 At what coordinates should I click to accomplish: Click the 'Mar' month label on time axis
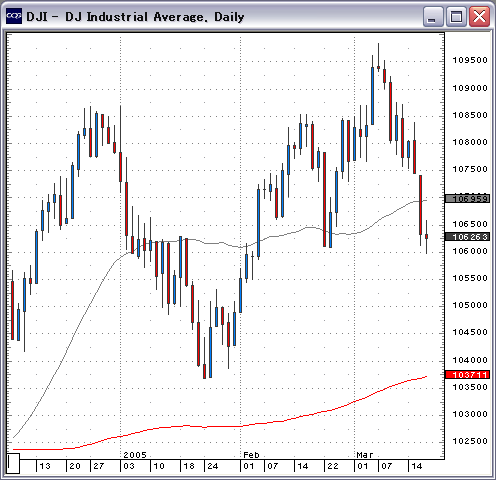coord(365,455)
